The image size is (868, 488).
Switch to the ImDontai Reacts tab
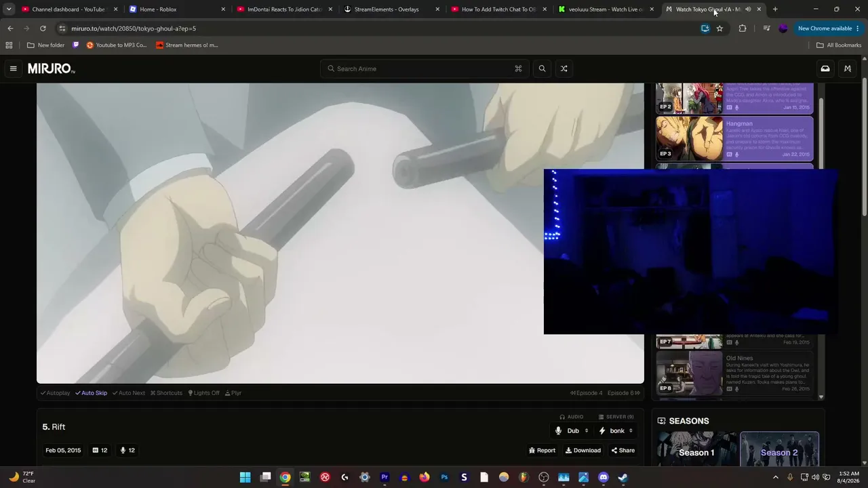click(284, 9)
